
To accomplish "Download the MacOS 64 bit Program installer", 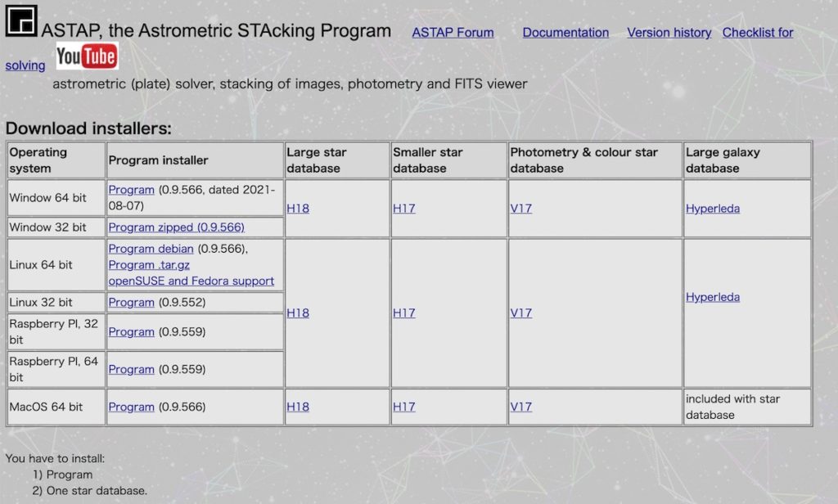I will coord(131,407).
